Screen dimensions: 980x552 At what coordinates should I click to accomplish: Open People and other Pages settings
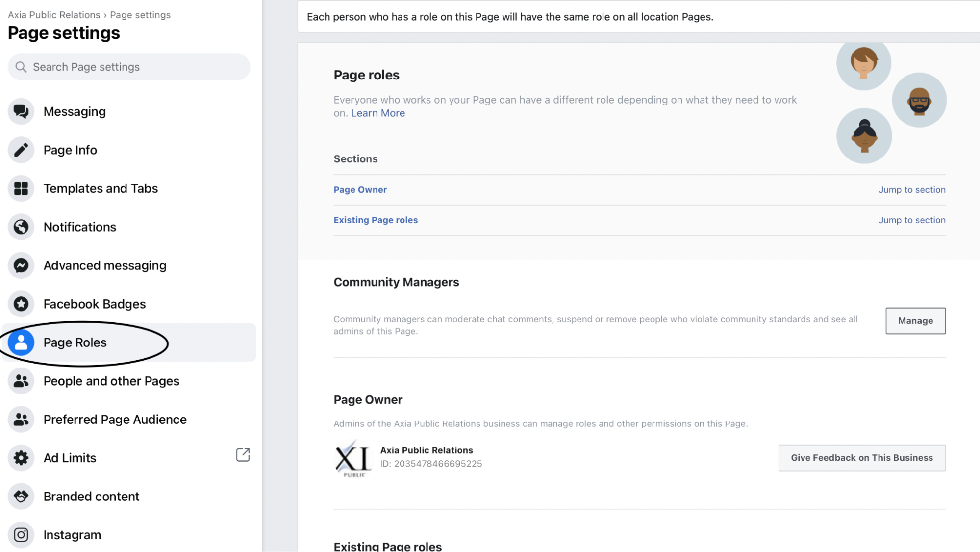point(111,381)
